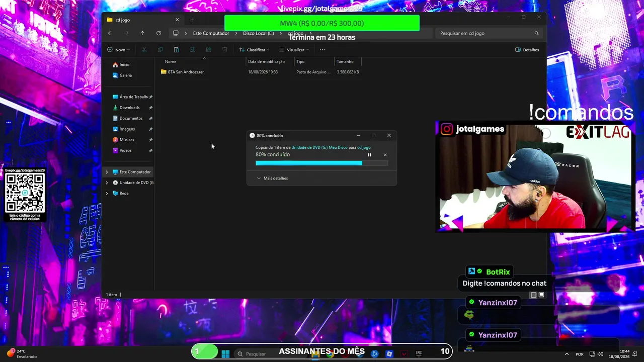Screen dimensions: 644x362
Task: Click the Paste clipboard icon
Action: [x=176, y=50]
